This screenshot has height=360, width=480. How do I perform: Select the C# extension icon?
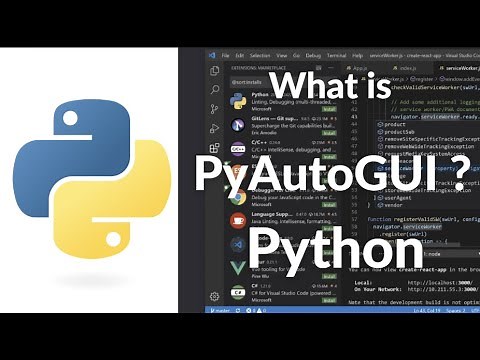238,292
